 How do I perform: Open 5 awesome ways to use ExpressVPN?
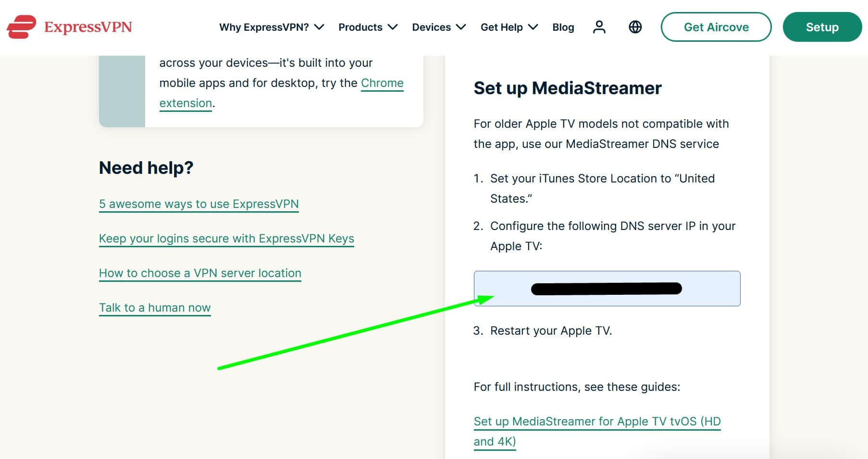(x=199, y=204)
